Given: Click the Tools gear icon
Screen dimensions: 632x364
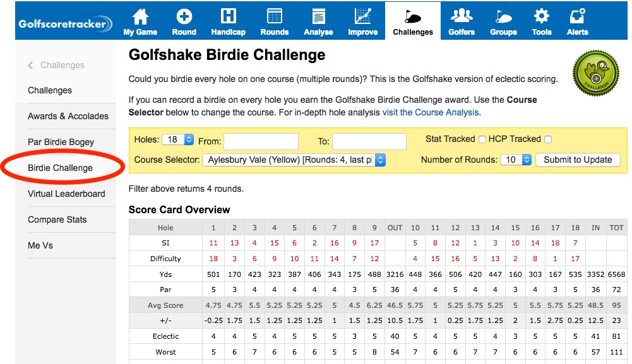Looking at the screenshot, I should click(x=541, y=17).
